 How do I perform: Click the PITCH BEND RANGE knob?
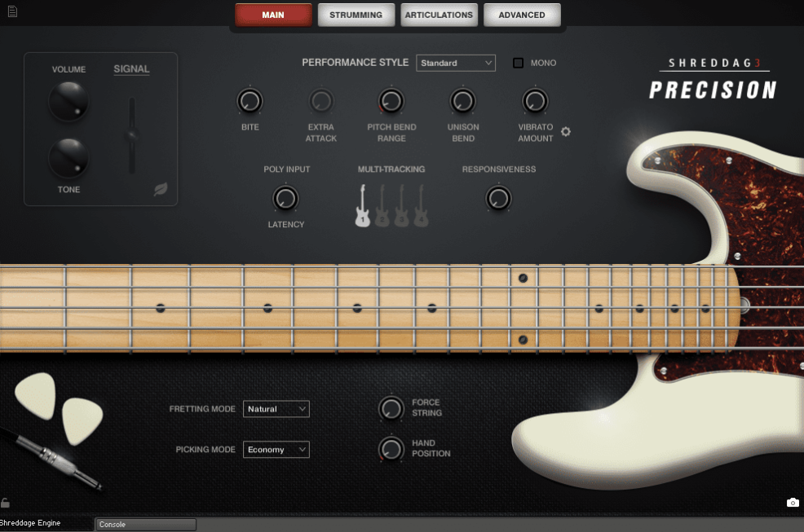(x=391, y=101)
